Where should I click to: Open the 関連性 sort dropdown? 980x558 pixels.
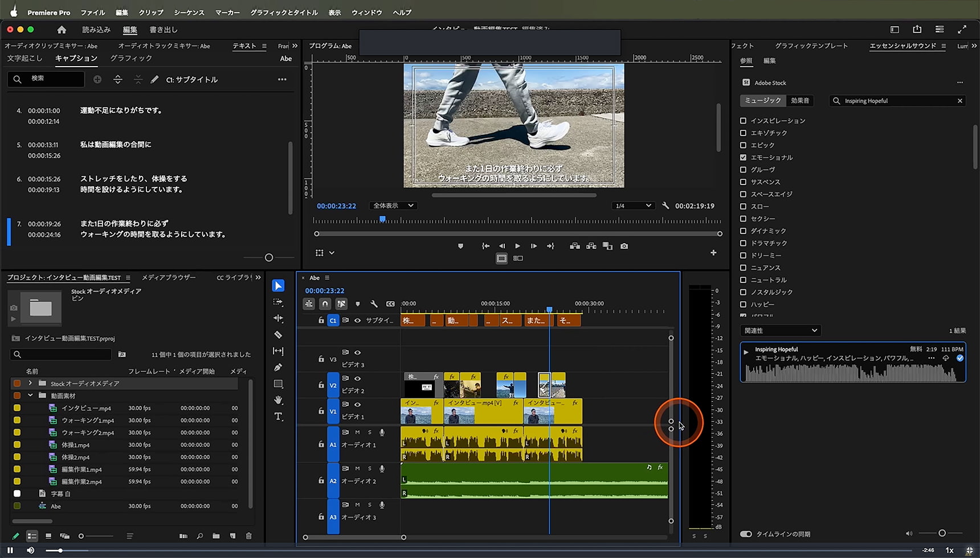(781, 330)
